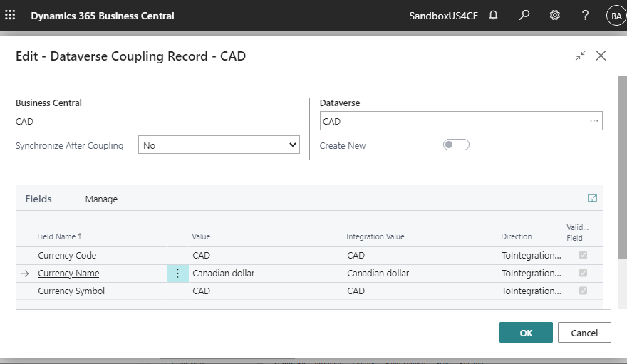
Task: Select the Currency Symbol field name cell
Action: (x=71, y=291)
